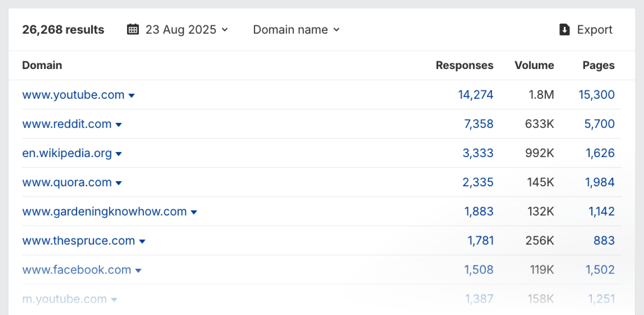Image resolution: width=644 pixels, height=315 pixels.
Task: Expand the www.thespruce.com row arrow
Action: 142,242
